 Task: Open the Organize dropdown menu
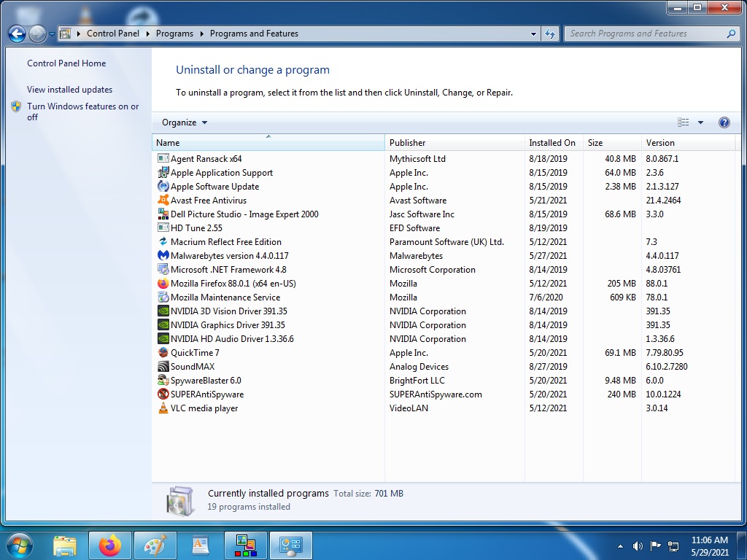(x=185, y=122)
